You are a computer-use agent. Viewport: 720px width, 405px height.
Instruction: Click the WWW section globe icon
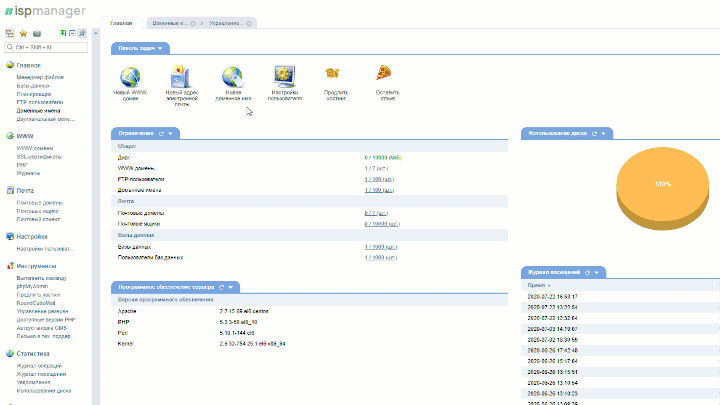pos(10,136)
